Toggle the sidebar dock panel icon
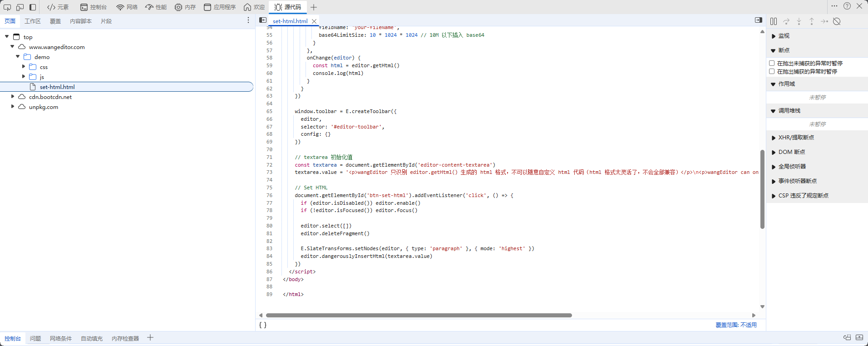 pyautogui.click(x=33, y=7)
